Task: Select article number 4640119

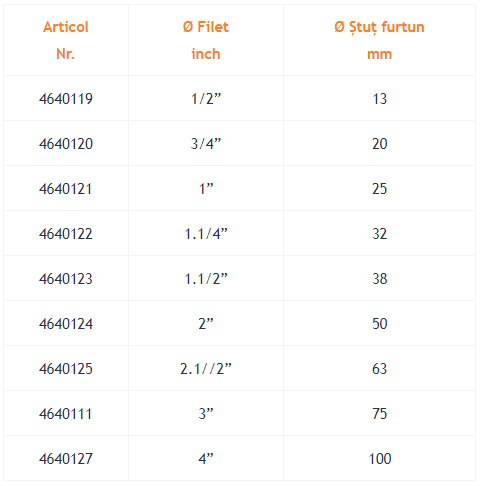Action: pyautogui.click(x=66, y=99)
